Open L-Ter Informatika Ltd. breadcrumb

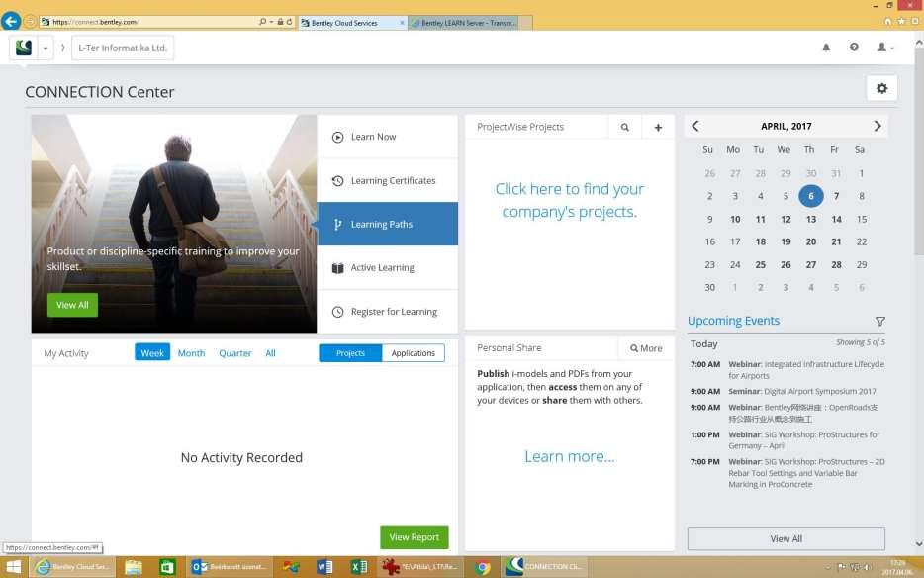(x=123, y=48)
